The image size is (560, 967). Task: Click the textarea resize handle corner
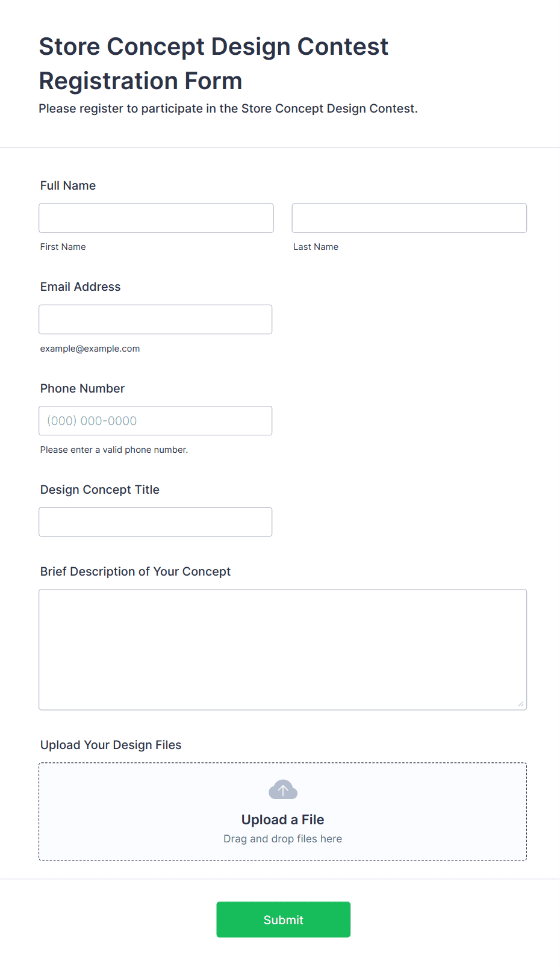tap(521, 704)
